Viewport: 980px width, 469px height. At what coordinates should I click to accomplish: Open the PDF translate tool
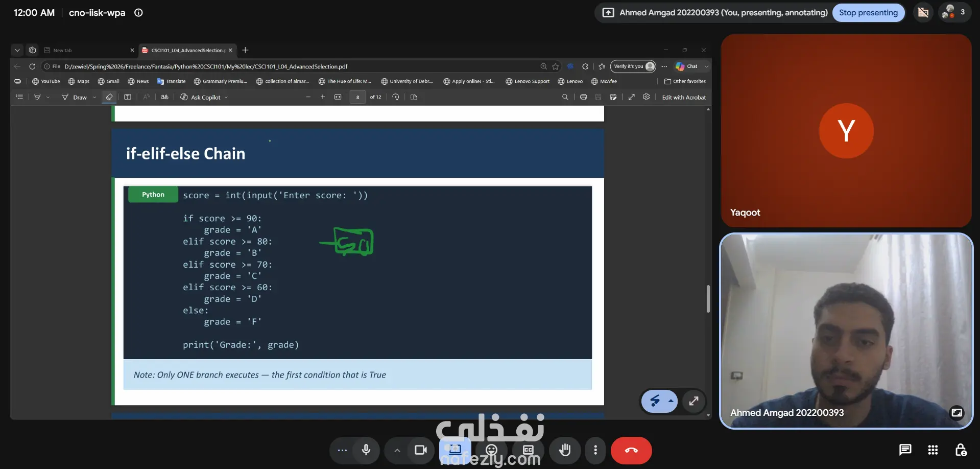[x=164, y=97]
